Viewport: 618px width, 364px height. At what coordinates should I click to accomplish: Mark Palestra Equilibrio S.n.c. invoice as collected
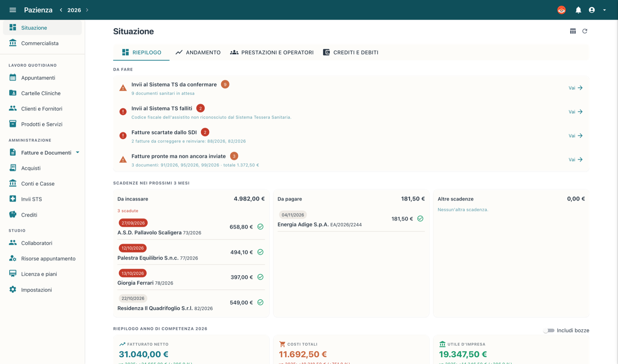(260, 252)
